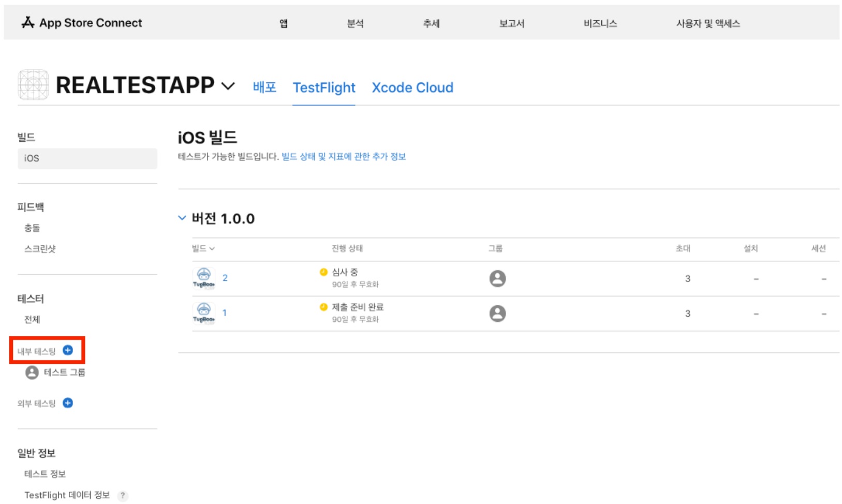Click App Store Connect title text
This screenshot has height=504, width=842.
tap(91, 23)
